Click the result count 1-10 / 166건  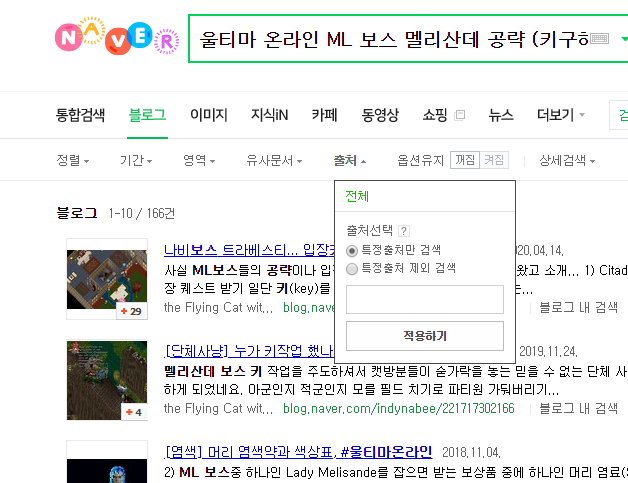(141, 213)
